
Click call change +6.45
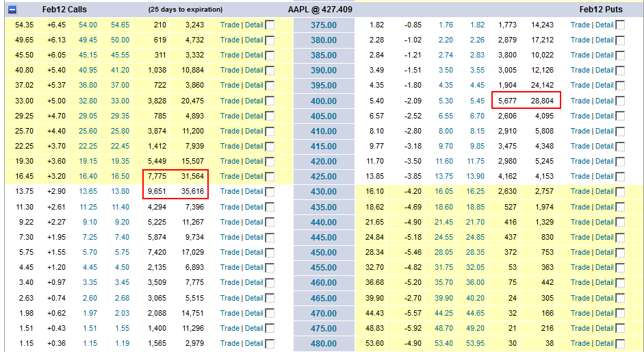[x=56, y=25]
